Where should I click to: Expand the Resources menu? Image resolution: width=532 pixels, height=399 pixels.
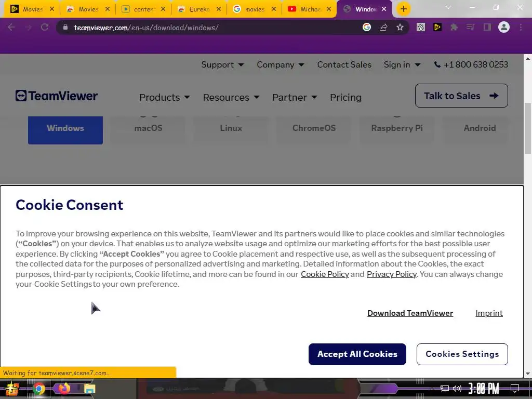click(x=231, y=97)
